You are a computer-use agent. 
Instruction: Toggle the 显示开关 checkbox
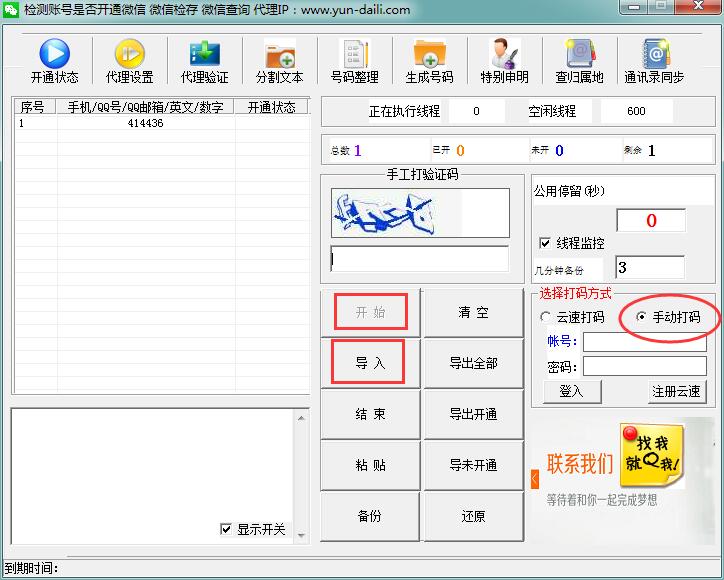pyautogui.click(x=226, y=529)
